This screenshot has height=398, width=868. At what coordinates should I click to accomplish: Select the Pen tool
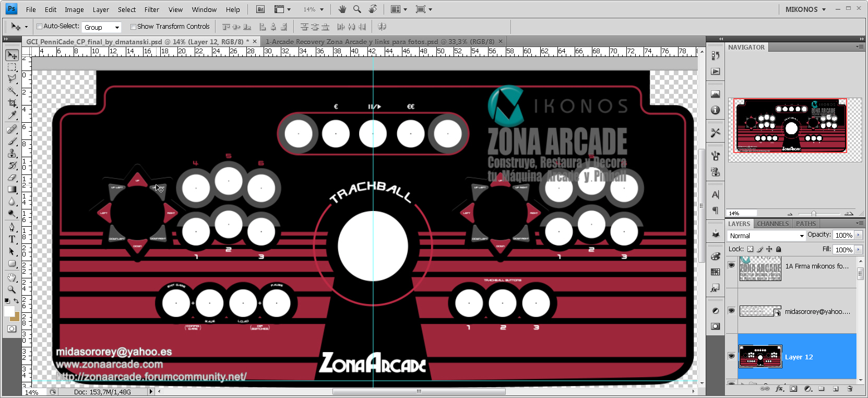[x=12, y=227]
